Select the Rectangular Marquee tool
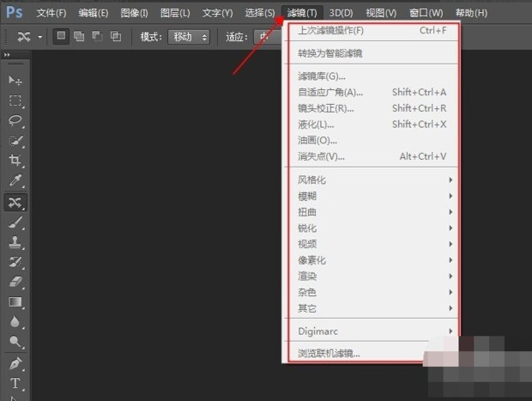This screenshot has width=532, height=401. 15,100
